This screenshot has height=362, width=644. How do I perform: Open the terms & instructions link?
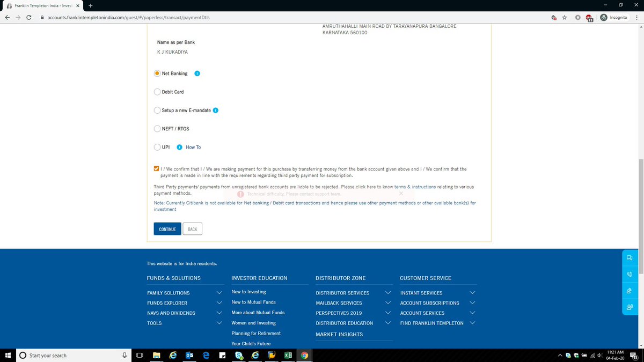click(x=415, y=187)
